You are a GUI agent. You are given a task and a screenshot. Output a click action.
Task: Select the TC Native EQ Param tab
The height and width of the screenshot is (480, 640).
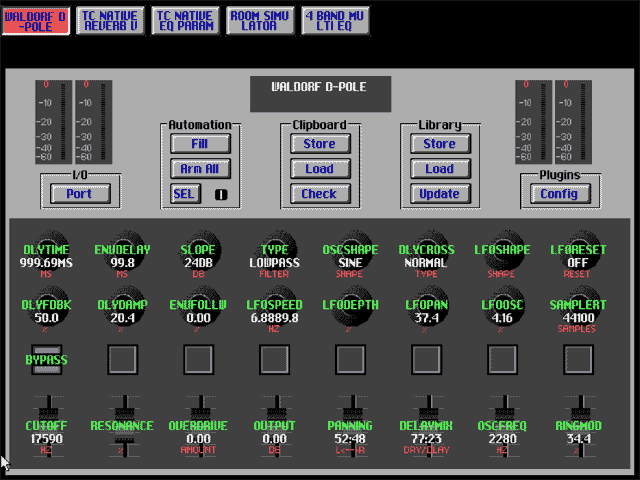185,21
